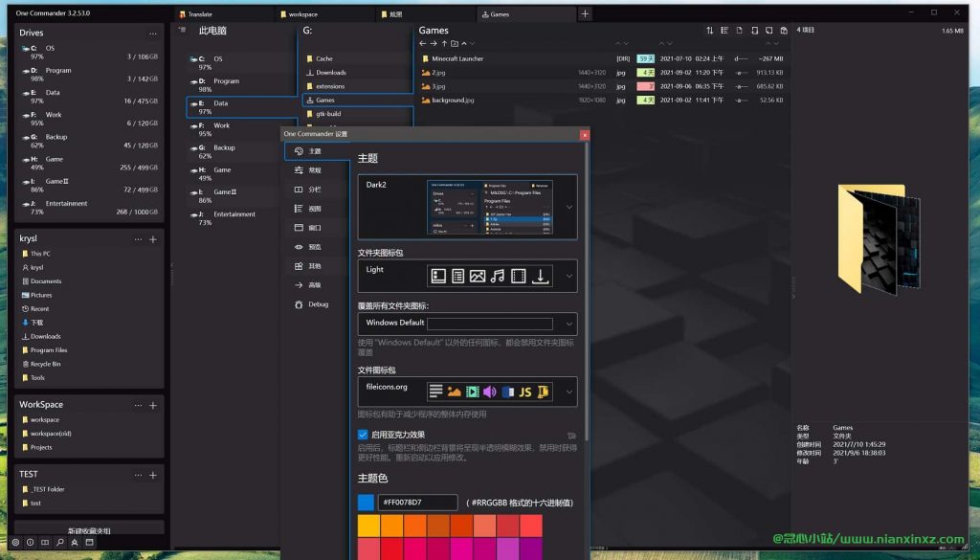
Task: Click the new folder icon beside the up arrow
Action: [455, 44]
